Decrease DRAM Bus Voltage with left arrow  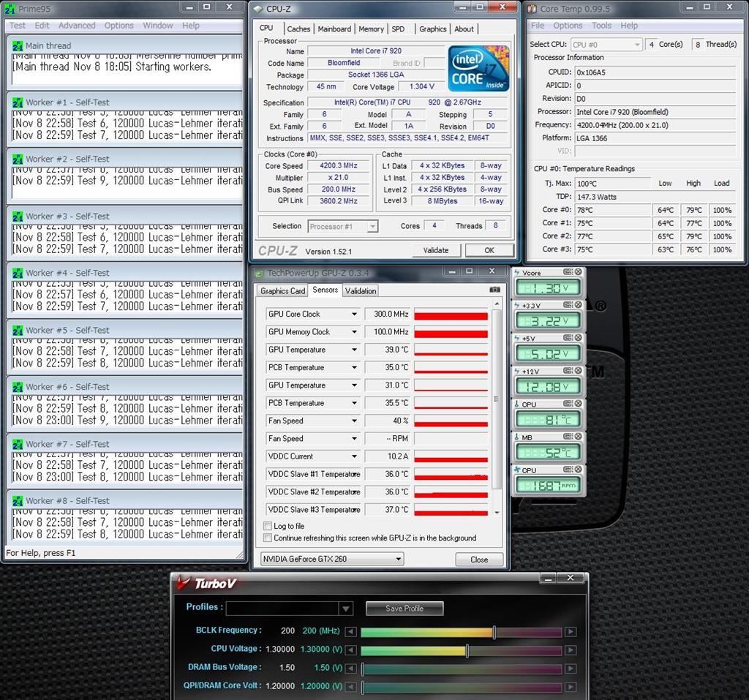(x=350, y=669)
